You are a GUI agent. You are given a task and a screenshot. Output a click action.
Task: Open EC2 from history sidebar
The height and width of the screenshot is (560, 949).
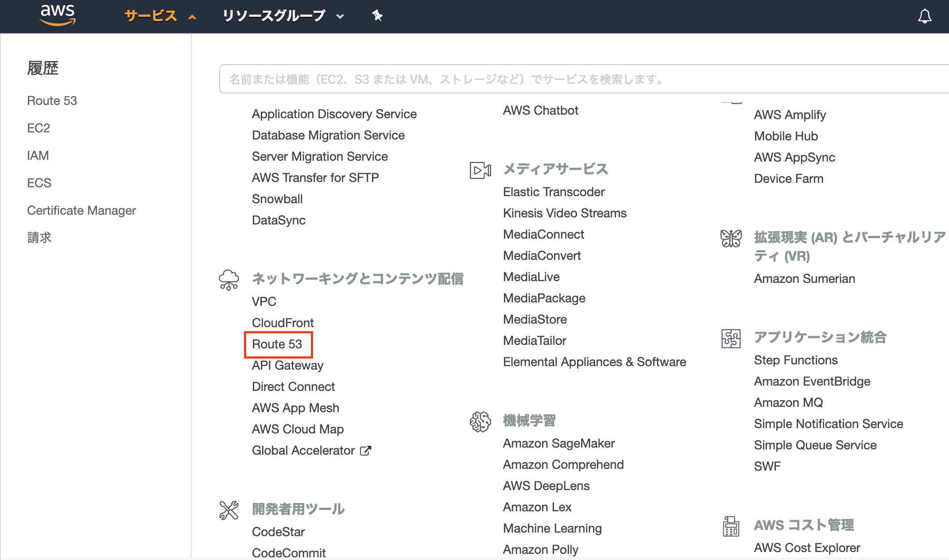coord(39,128)
